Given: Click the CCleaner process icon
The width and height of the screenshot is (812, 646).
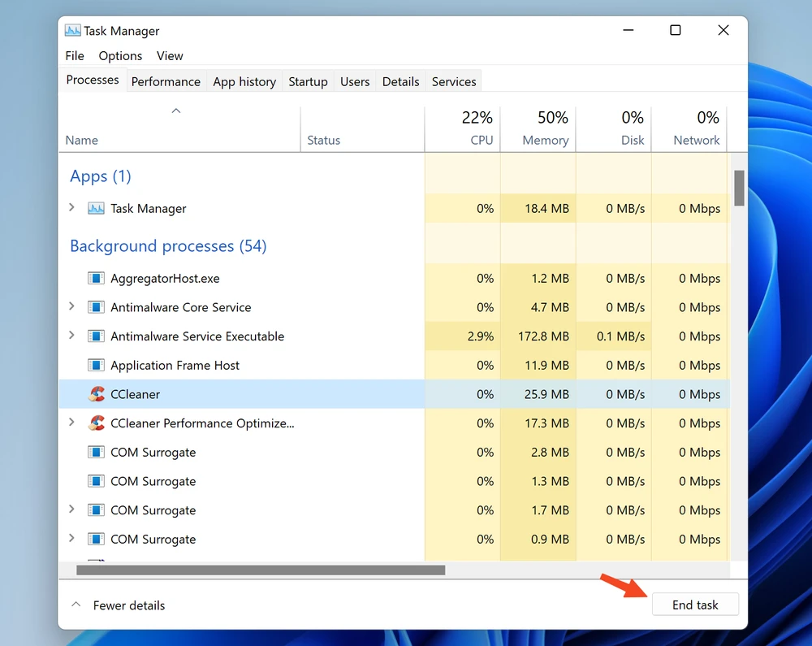Looking at the screenshot, I should (97, 394).
